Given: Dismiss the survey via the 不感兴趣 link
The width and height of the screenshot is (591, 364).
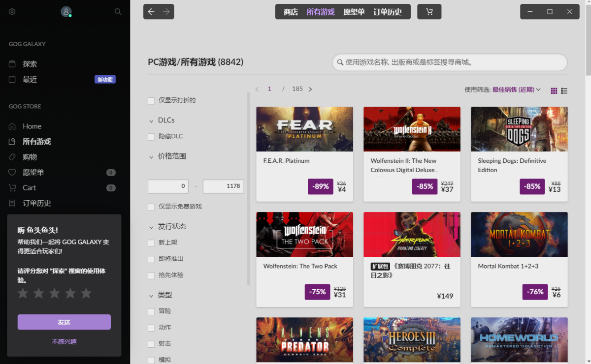Looking at the screenshot, I should (64, 342).
